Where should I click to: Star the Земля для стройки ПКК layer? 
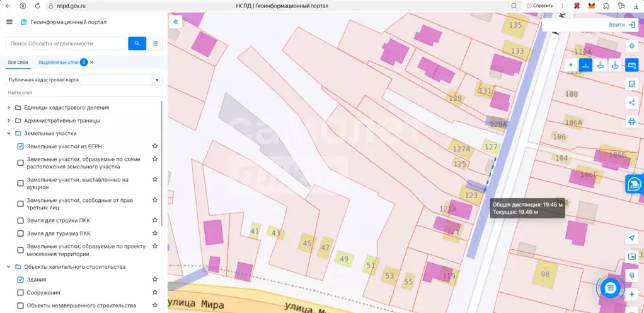pos(155,220)
